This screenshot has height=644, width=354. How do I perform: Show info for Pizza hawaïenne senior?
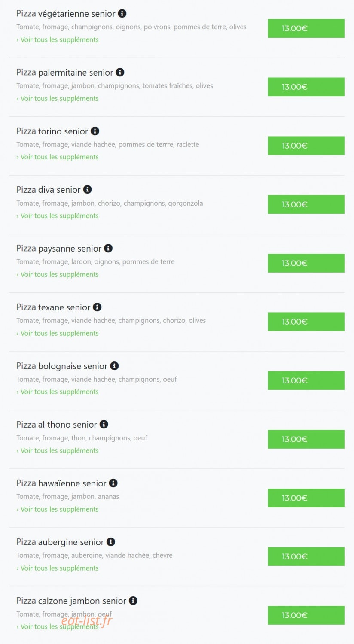113,483
